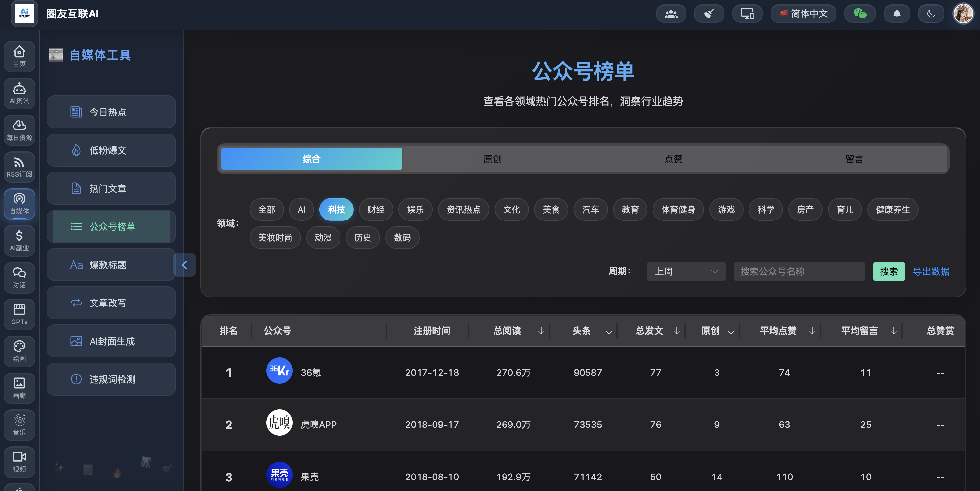Screen dimensions: 980x491
Task: Click the 36氪 account logo
Action: point(279,371)
